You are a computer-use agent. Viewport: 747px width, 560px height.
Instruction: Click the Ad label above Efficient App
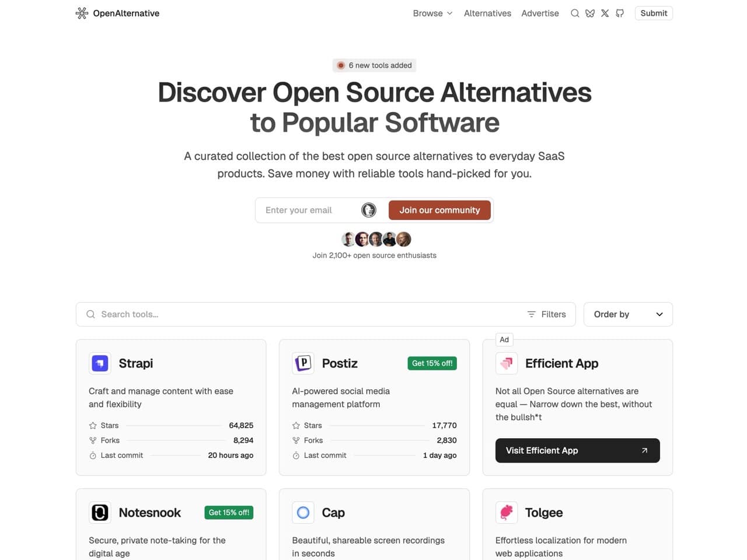(x=504, y=339)
